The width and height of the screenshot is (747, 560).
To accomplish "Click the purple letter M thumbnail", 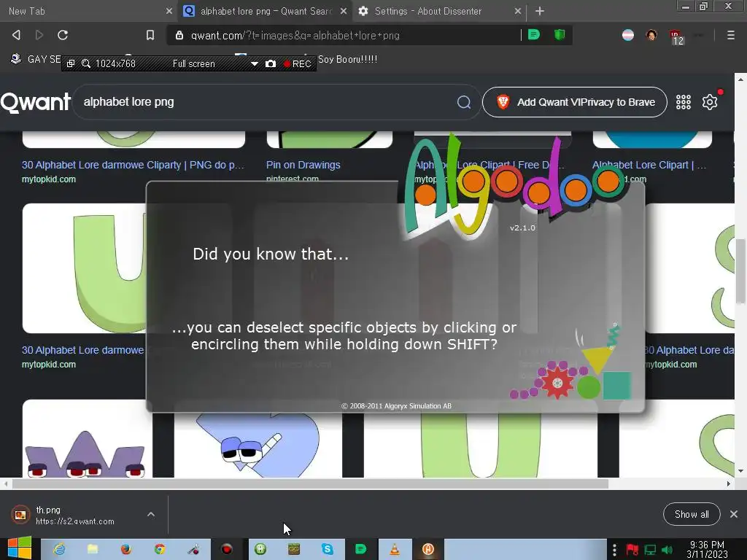I will pos(88,438).
